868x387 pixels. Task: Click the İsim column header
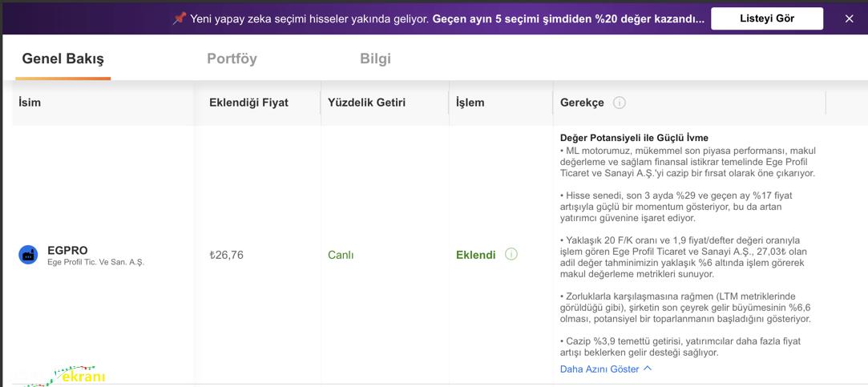[30, 103]
